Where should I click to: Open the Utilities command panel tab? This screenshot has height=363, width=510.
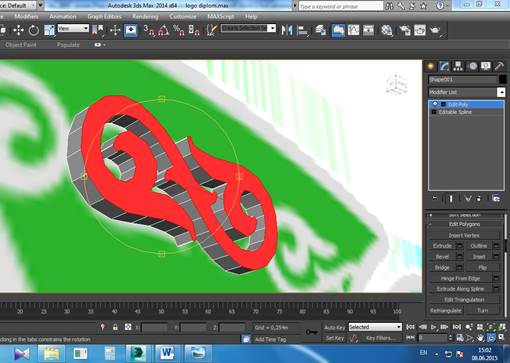point(499,66)
